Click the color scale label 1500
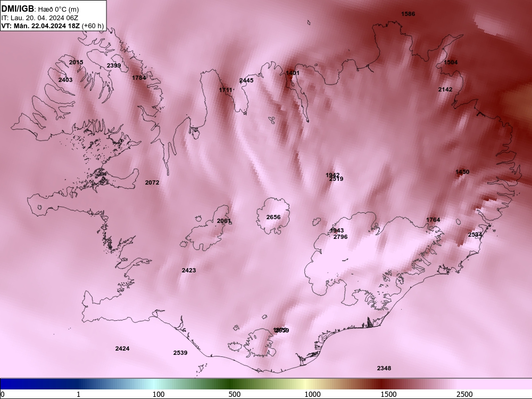The width and height of the screenshot is (532, 399). [388, 394]
